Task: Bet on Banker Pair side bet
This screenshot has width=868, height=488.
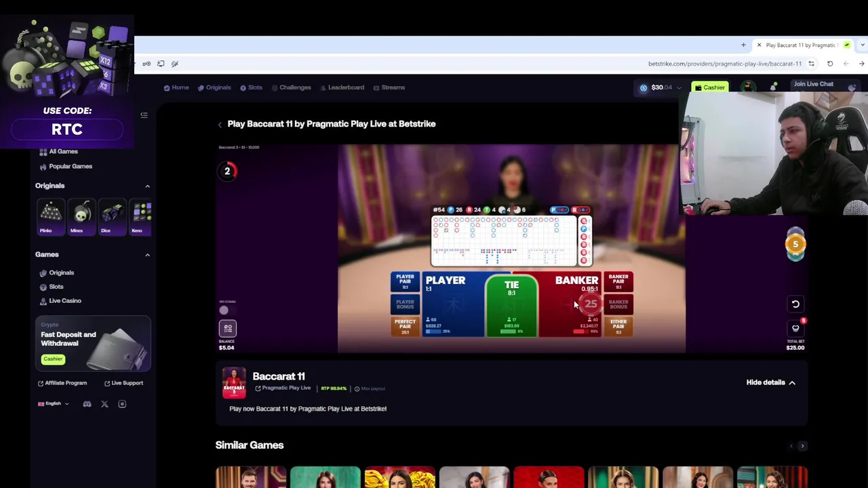Action: pyautogui.click(x=618, y=282)
